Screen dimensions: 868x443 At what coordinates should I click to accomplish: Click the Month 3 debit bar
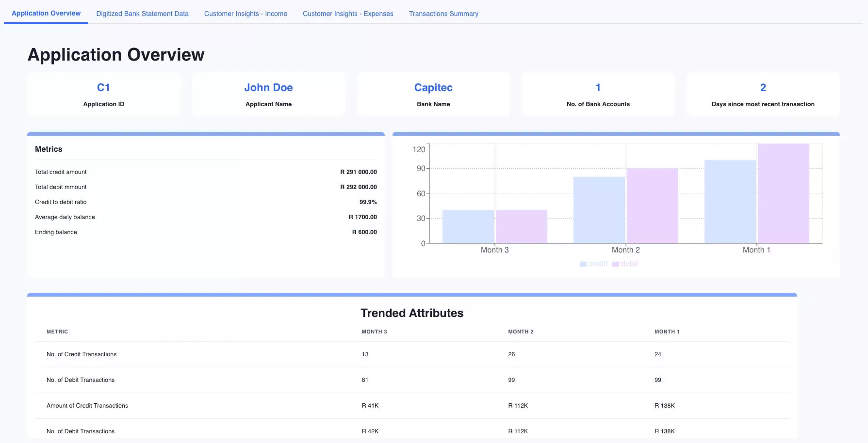pos(522,226)
